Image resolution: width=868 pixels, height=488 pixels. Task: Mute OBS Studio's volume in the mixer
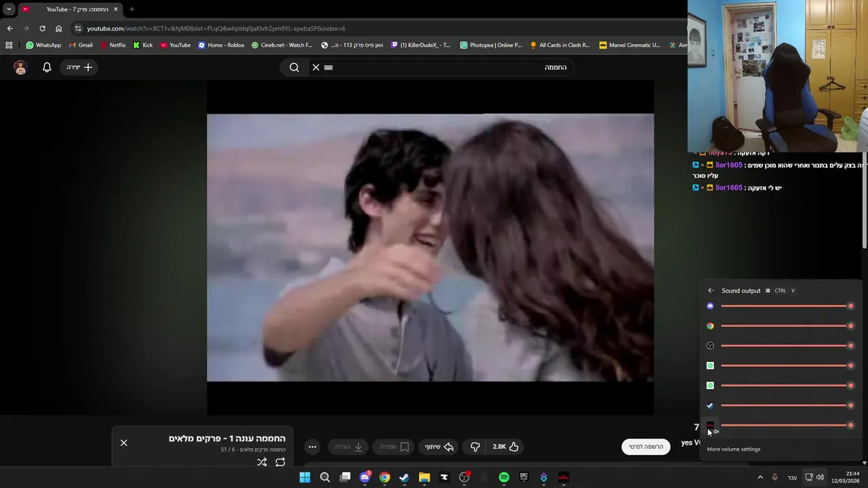click(x=710, y=346)
